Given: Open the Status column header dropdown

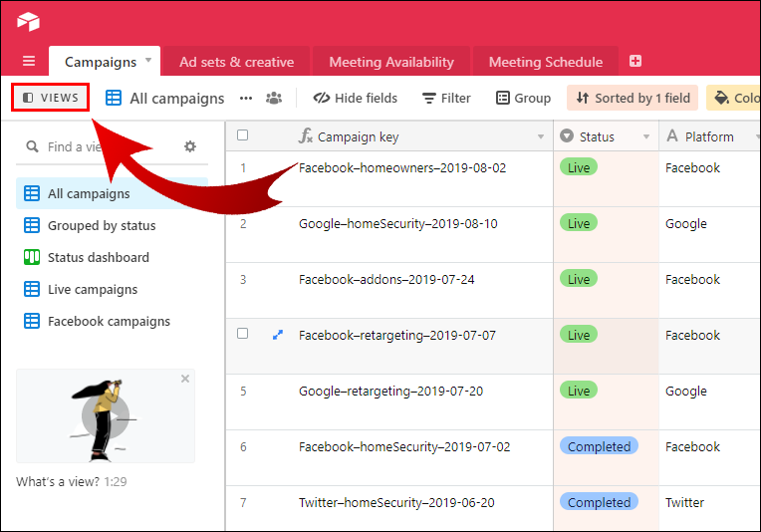Looking at the screenshot, I should 645,137.
